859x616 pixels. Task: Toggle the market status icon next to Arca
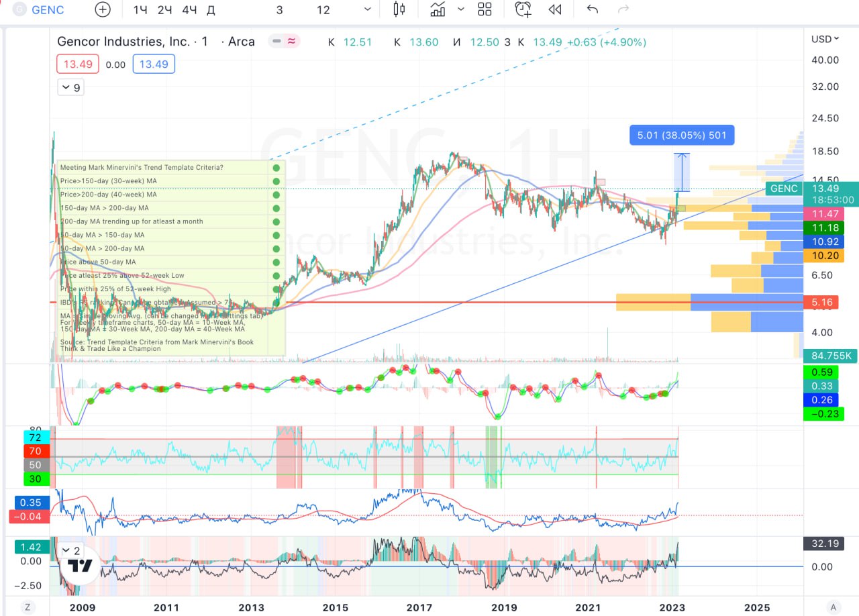284,42
